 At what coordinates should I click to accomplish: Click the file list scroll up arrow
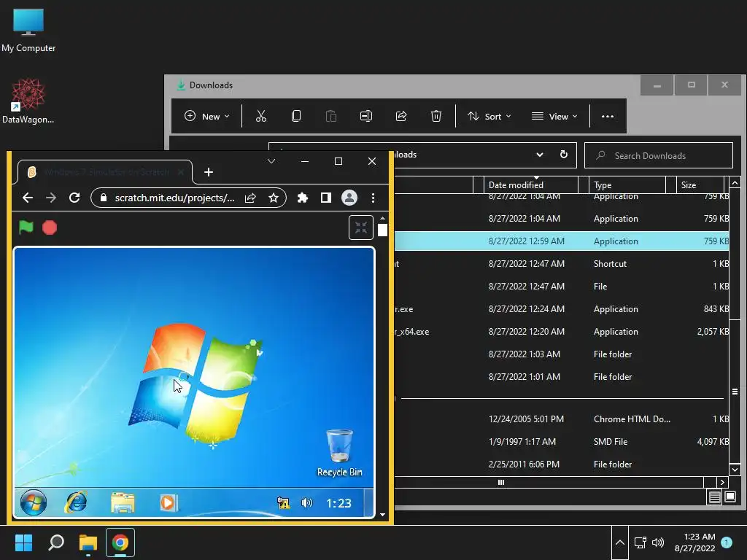pos(735,183)
